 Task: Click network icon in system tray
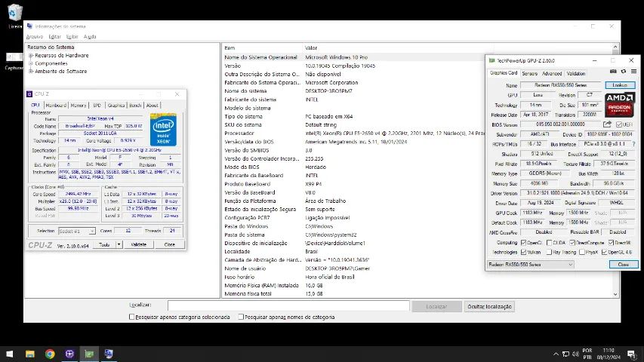tap(565, 354)
